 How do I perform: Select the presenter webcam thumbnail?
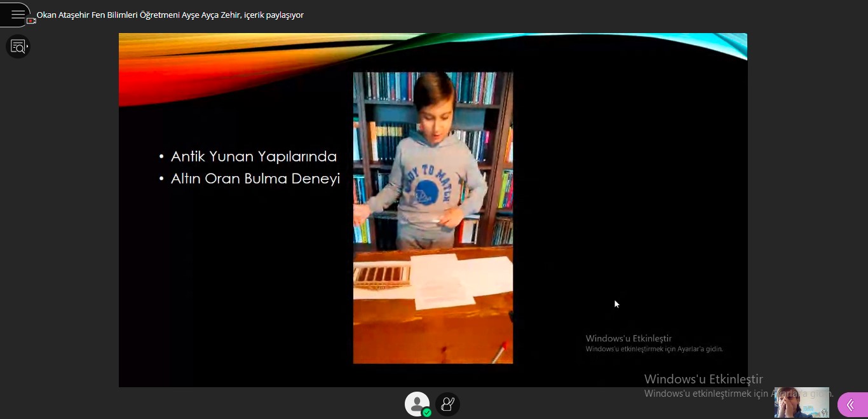click(801, 402)
